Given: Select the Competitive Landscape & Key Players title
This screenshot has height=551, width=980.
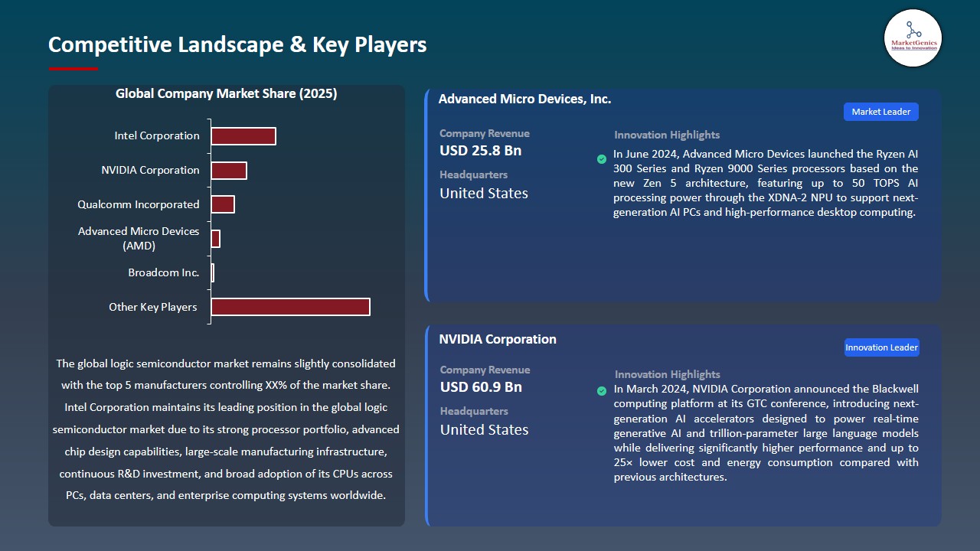Looking at the screenshot, I should 237,44.
